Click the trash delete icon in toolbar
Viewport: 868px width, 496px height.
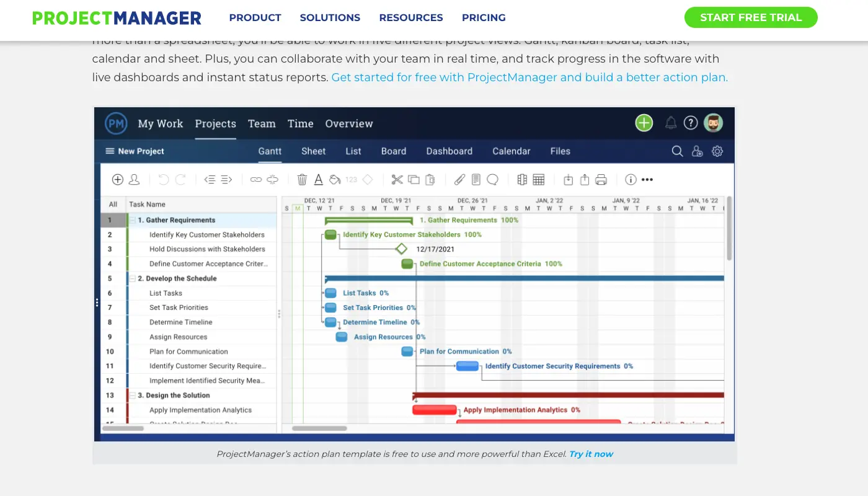[302, 180]
